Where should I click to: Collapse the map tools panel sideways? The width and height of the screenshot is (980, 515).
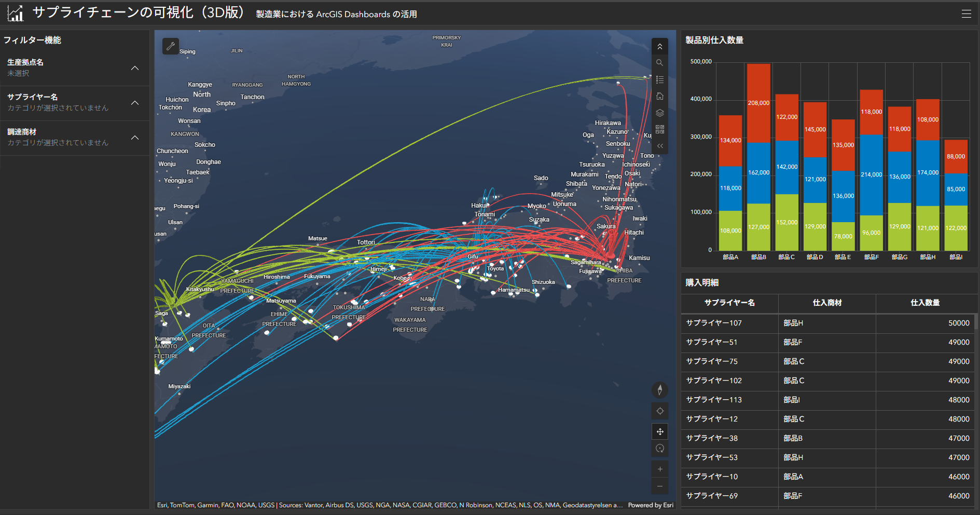tap(659, 146)
